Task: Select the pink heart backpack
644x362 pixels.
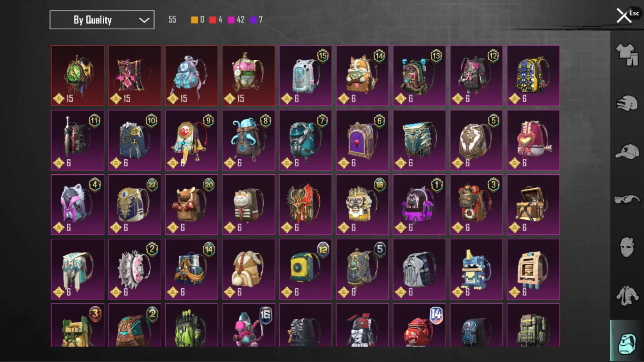Action: point(533,140)
